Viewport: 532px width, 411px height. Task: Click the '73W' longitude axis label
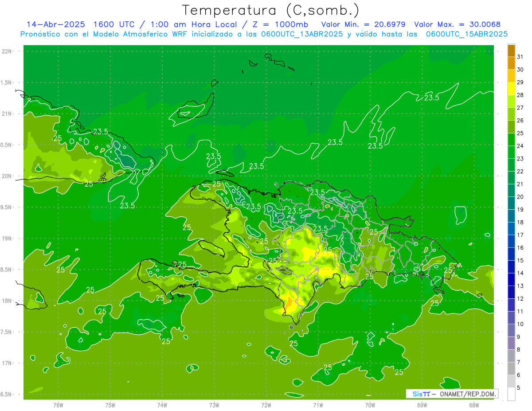pyautogui.click(x=214, y=405)
